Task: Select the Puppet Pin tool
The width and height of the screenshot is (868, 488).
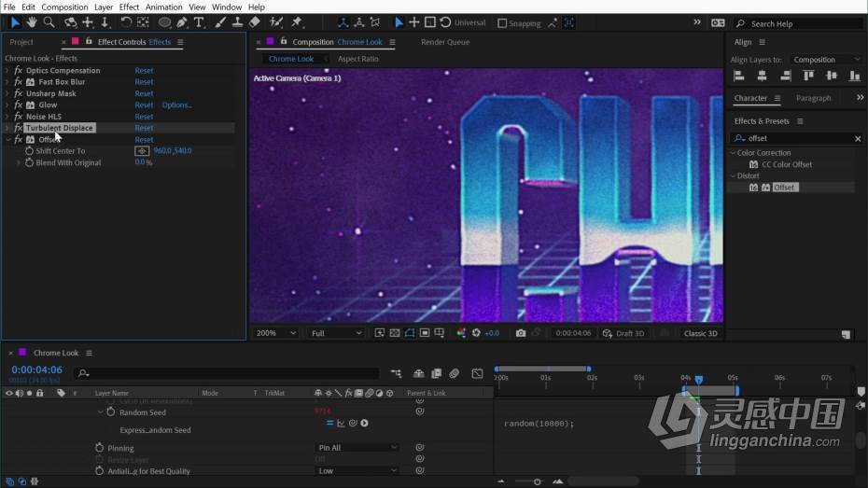Action: click(297, 22)
